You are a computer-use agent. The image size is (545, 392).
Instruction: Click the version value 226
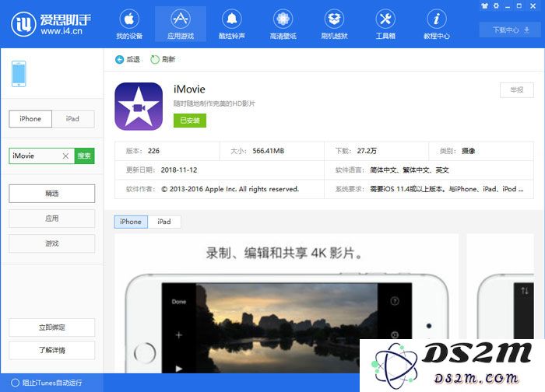click(x=153, y=151)
